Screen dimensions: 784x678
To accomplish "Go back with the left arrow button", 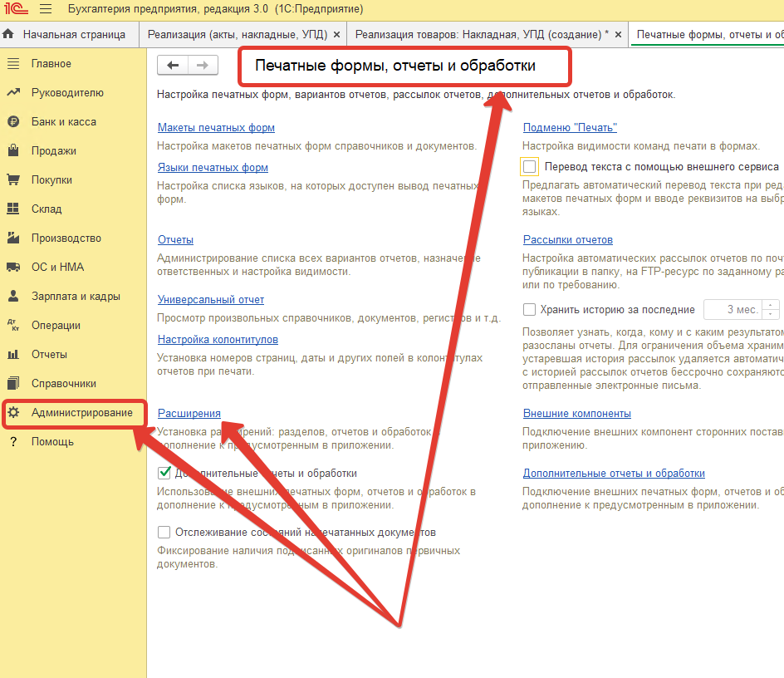I will point(173,65).
